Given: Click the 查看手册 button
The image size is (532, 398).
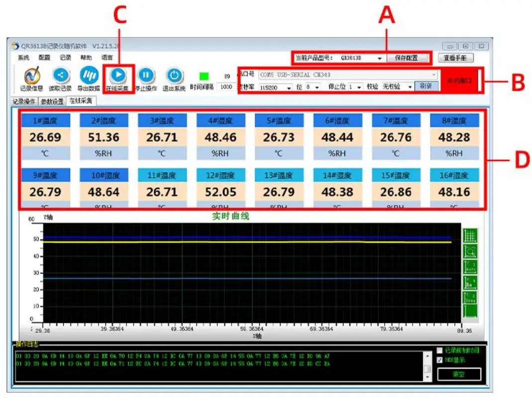Looking at the screenshot, I should coord(455,58).
